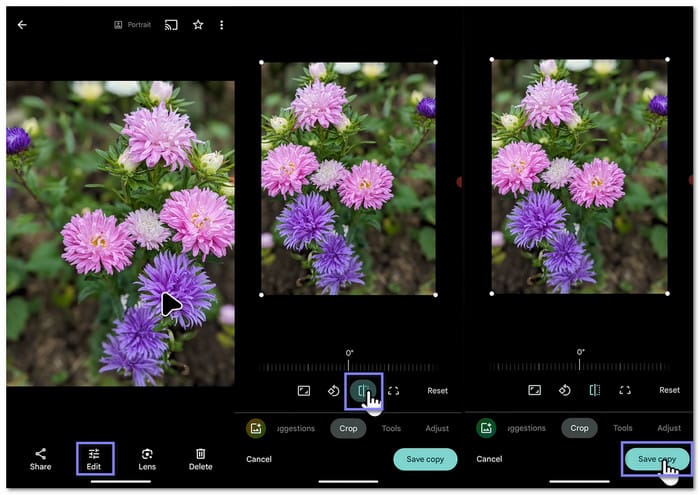Image resolution: width=700 pixels, height=495 pixels.
Task: Tap Delete in the first panel
Action: pos(200,459)
